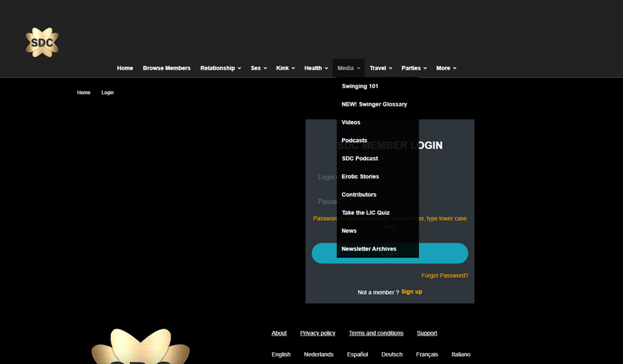Open Videos from the Media menu
Screen dimensions: 623x364
(350, 123)
